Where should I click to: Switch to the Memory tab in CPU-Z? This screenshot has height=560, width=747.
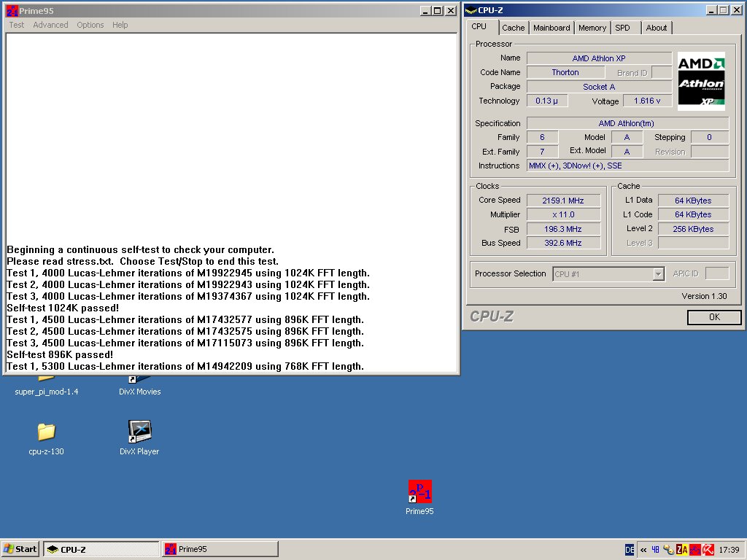[592, 28]
